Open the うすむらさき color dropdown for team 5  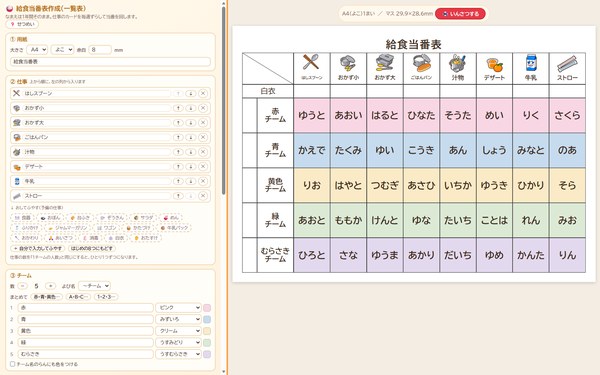(x=178, y=354)
